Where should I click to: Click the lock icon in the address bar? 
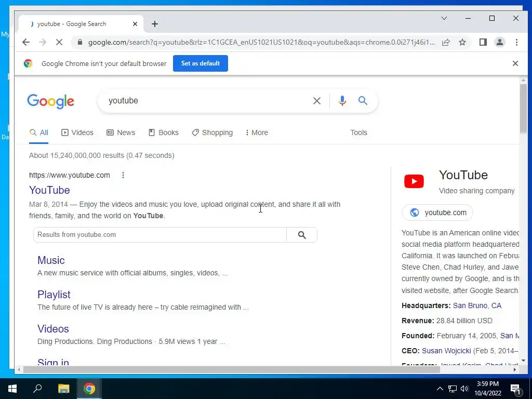click(80, 42)
